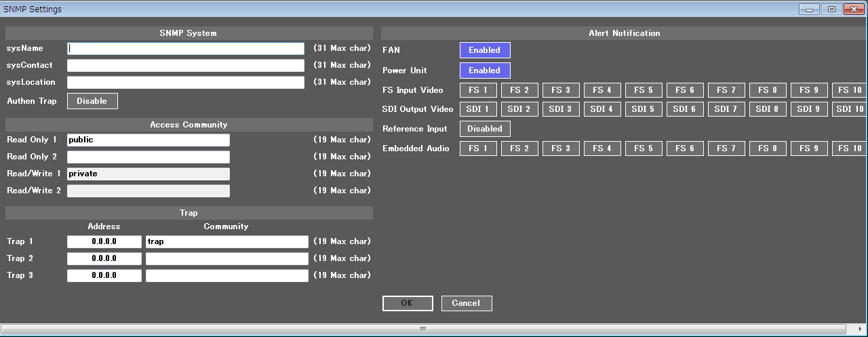Image resolution: width=868 pixels, height=337 pixels.
Task: Toggle SDI 7 output video alert
Action: pos(726,109)
